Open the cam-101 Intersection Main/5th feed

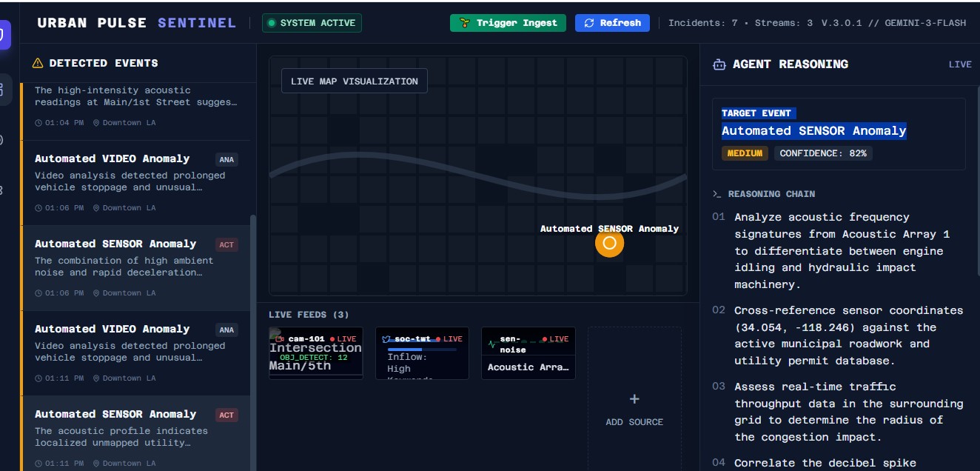316,353
